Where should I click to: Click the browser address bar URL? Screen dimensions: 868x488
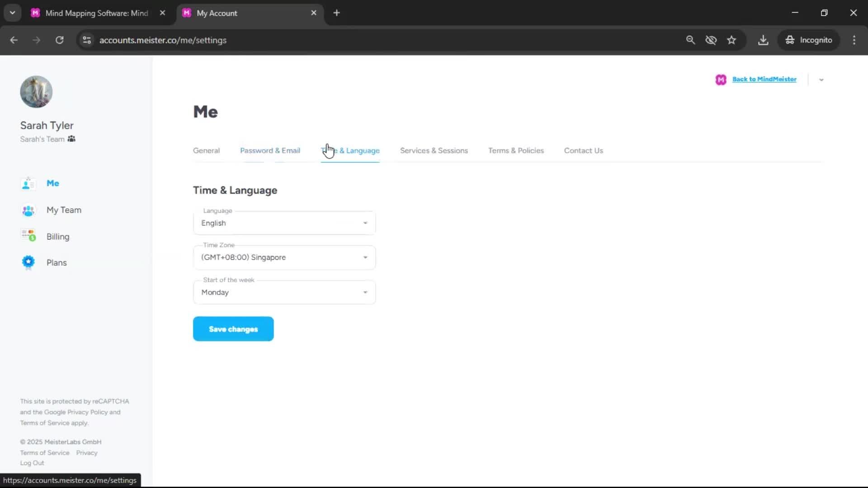coord(163,40)
